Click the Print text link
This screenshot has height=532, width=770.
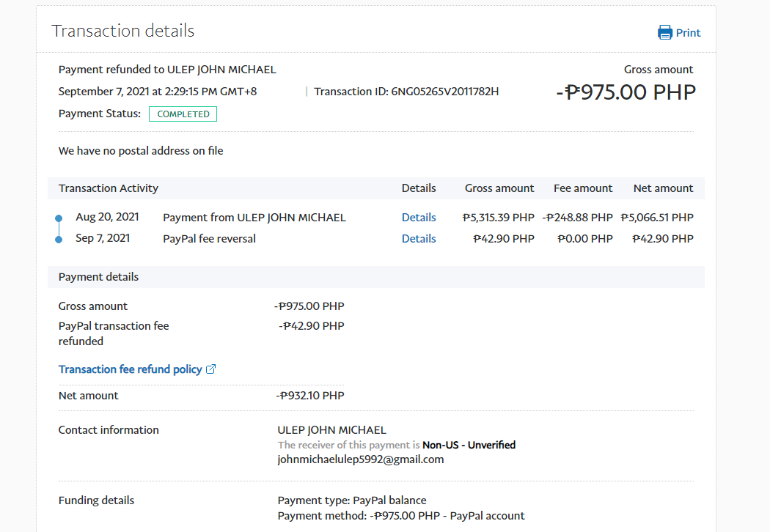[x=688, y=33]
